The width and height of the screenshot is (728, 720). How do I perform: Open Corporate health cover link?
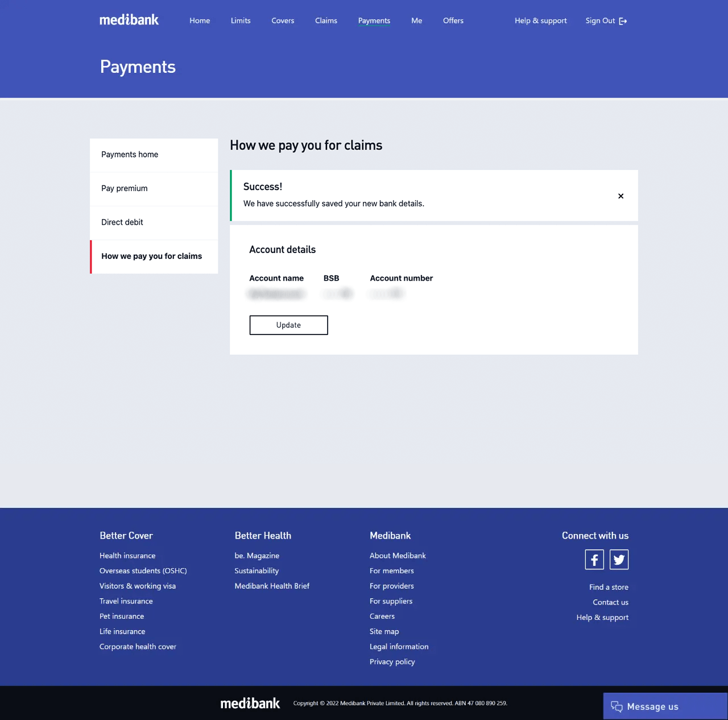[x=138, y=647]
